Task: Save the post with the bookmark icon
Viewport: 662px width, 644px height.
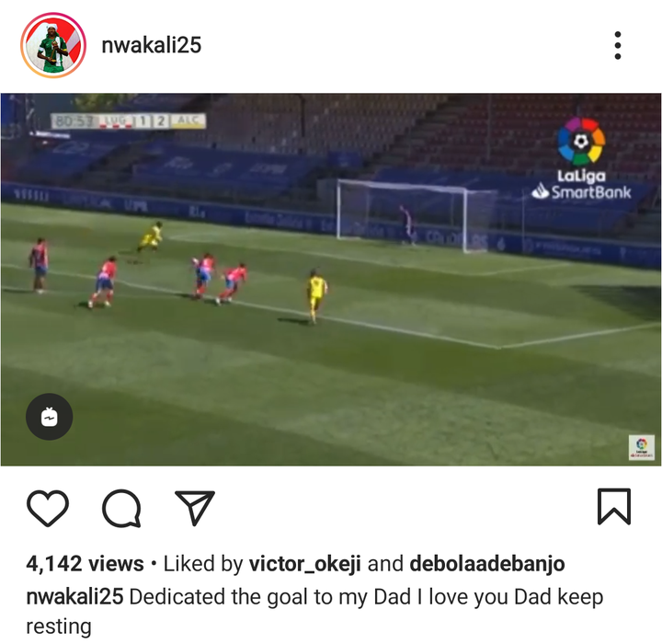Action: pyautogui.click(x=614, y=507)
